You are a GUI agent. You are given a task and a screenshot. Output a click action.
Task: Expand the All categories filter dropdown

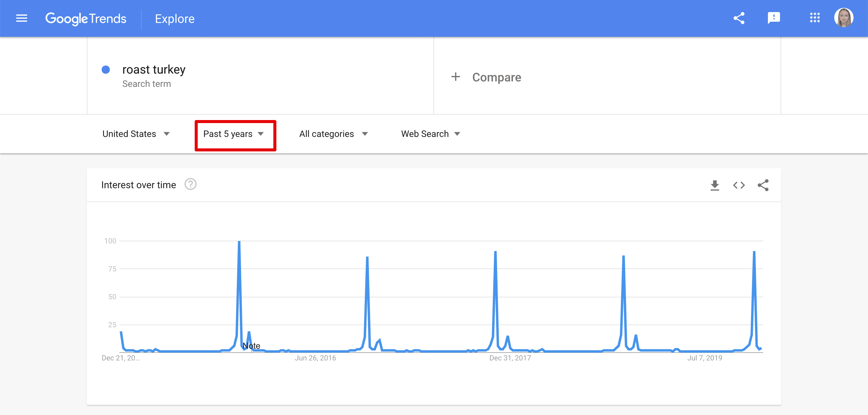pyautogui.click(x=333, y=134)
